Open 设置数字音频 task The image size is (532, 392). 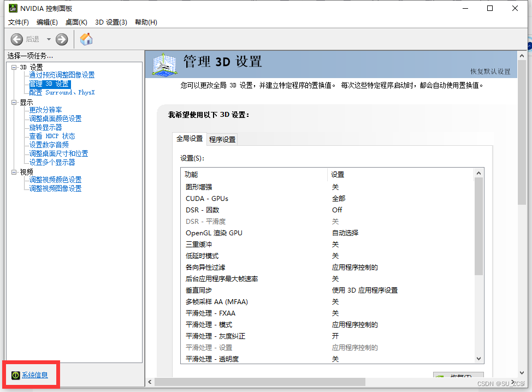[x=49, y=145]
